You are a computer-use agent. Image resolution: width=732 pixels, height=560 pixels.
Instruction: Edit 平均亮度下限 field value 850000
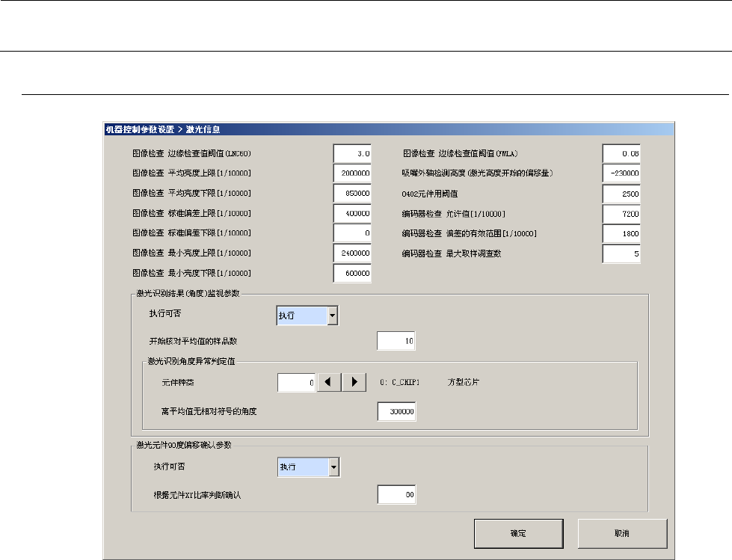[352, 193]
